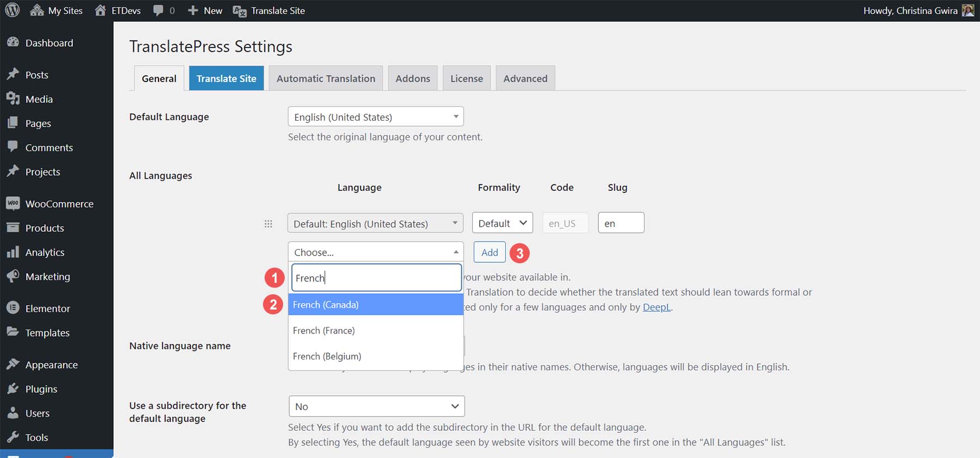This screenshot has width=980, height=458.
Task: Open My Sites network icon
Action: (37, 10)
